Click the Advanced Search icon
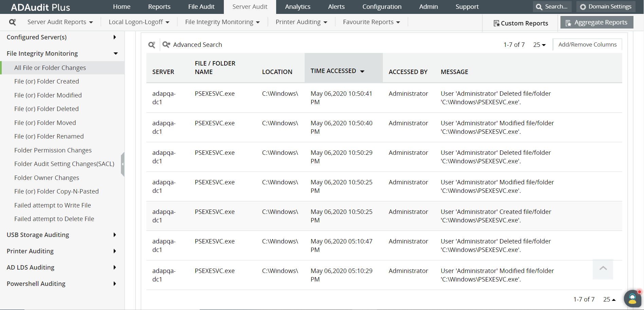The image size is (644, 310). [166, 44]
